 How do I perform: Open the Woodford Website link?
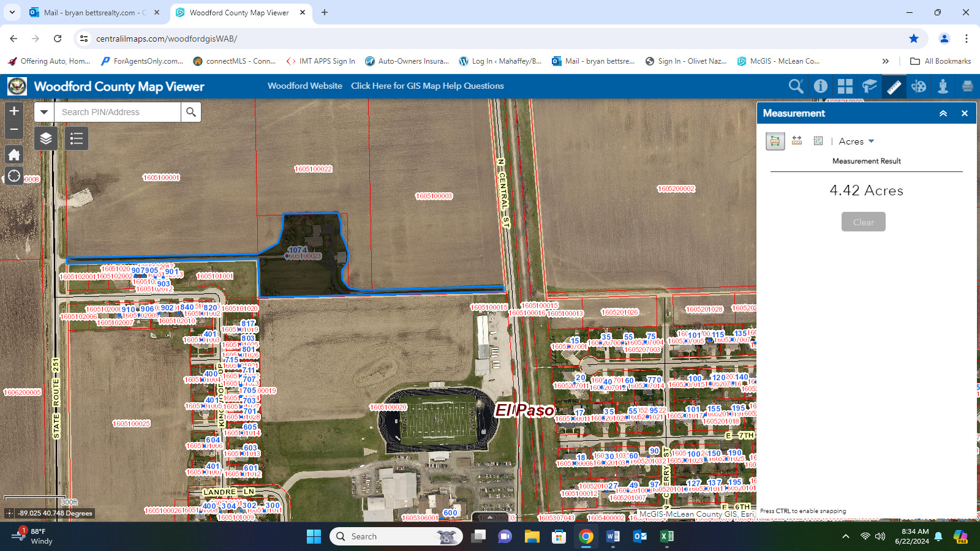305,86
